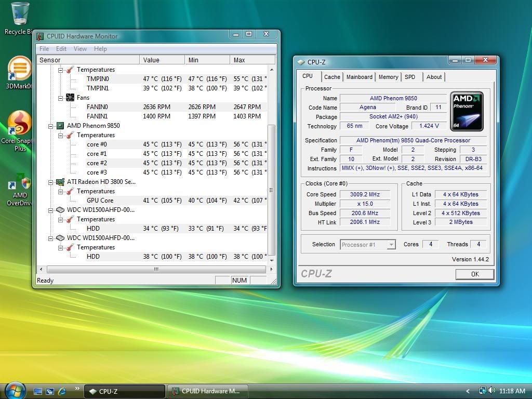The width and height of the screenshot is (532, 399).
Task: Open the Edit menu in Hardware Monitor
Action: tap(61, 48)
